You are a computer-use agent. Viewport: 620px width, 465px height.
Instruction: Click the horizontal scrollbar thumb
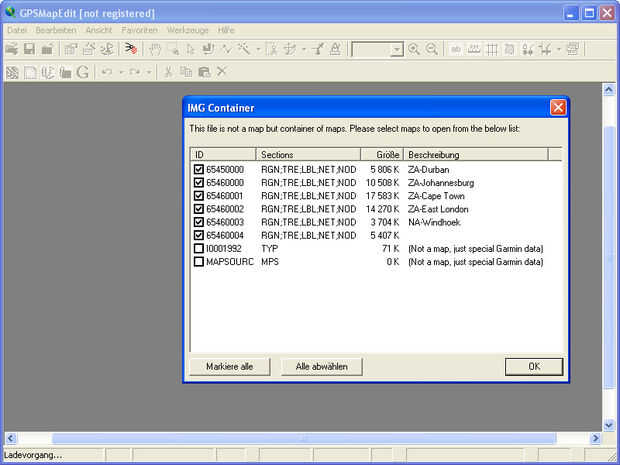[x=304, y=438]
